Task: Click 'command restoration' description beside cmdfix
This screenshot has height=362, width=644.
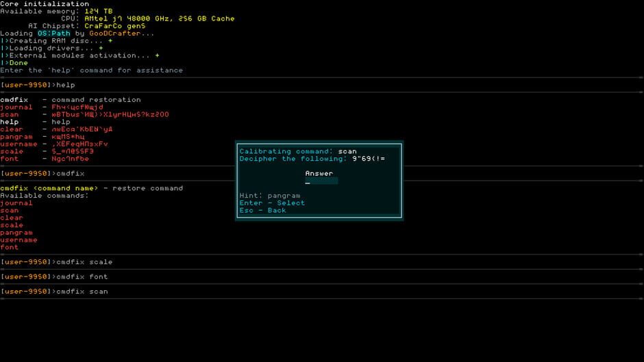Action: pos(96,100)
